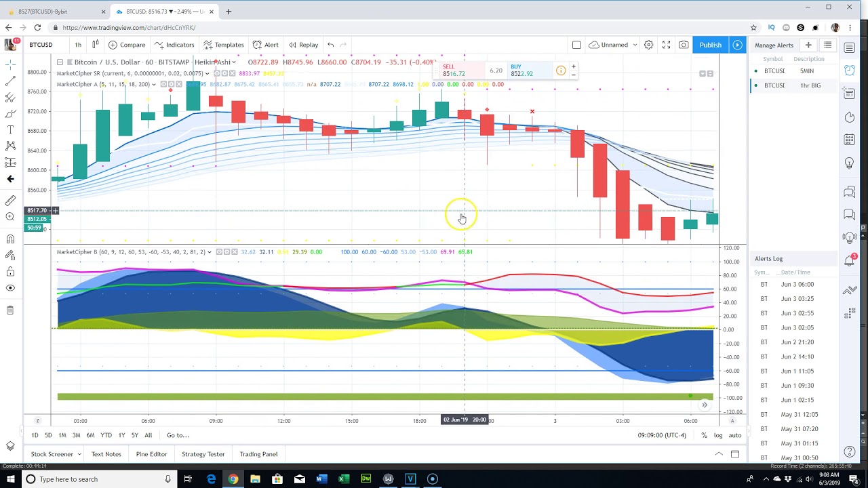Open candlestick chart style selector
The width and height of the screenshot is (868, 488).
(x=95, y=45)
